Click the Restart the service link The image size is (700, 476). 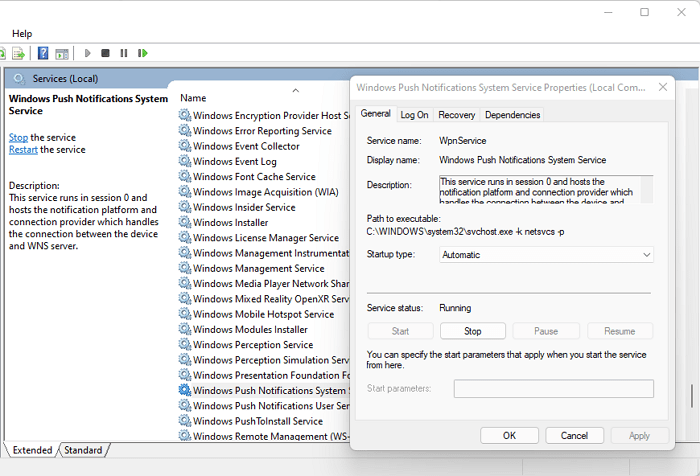pos(23,150)
